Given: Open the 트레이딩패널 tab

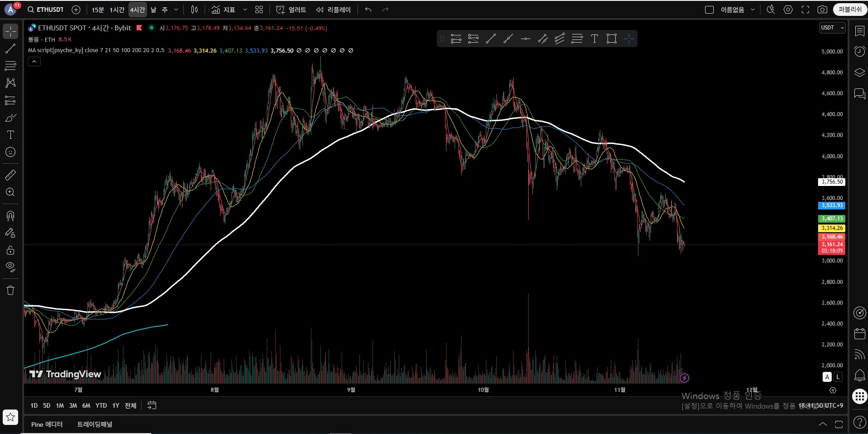Looking at the screenshot, I should 94,424.
